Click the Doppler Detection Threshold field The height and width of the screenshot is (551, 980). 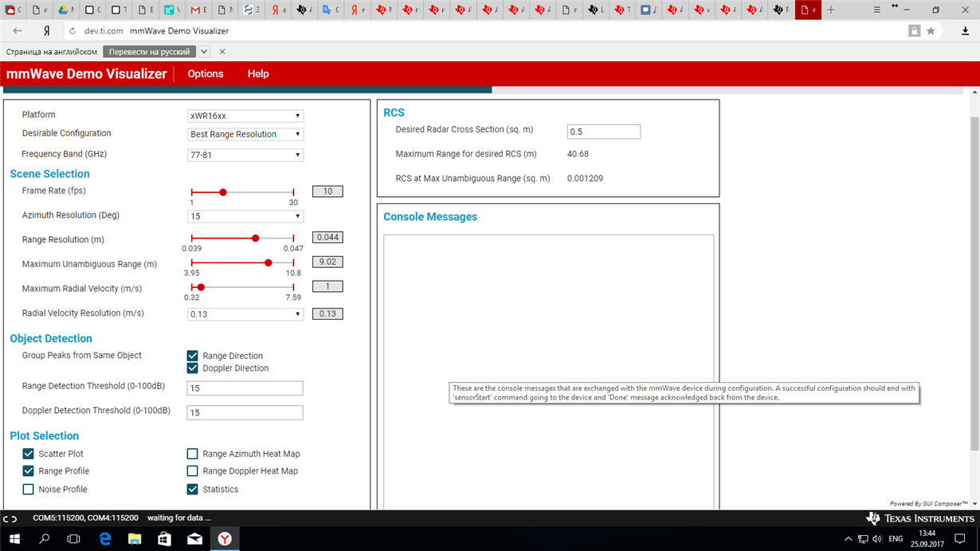point(245,413)
